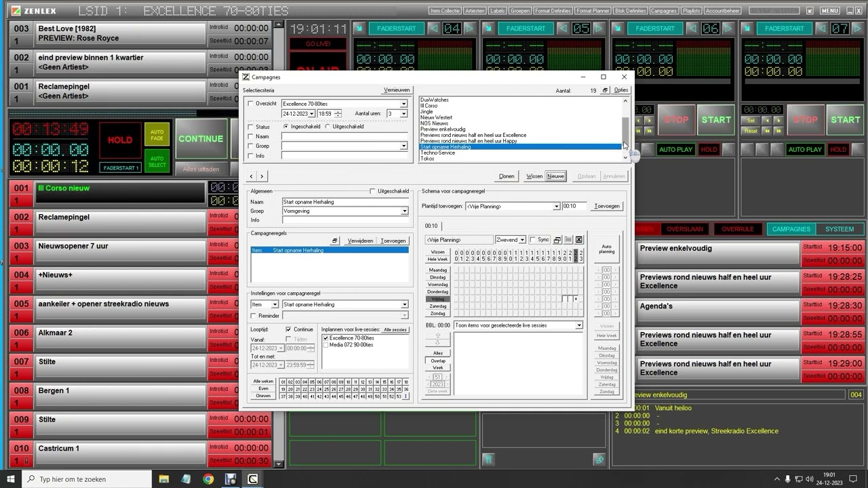Open Format Planner from the top menu
This screenshot has height=488, width=868.
593,11
